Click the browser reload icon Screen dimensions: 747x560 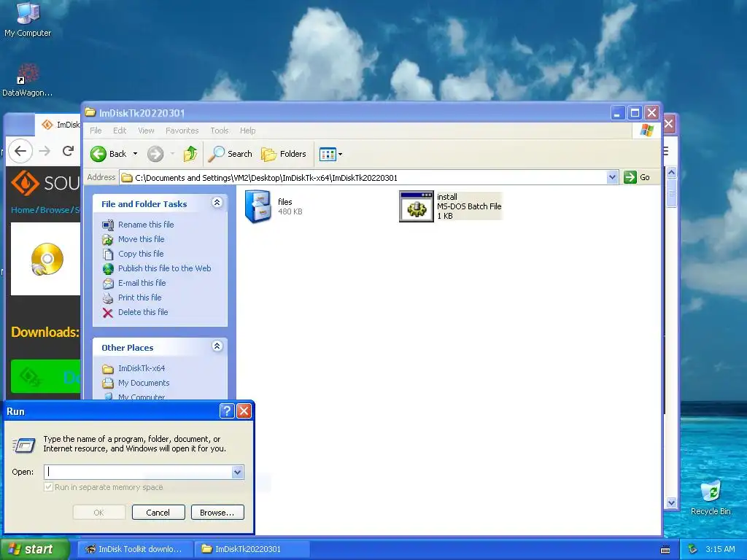[x=68, y=152]
